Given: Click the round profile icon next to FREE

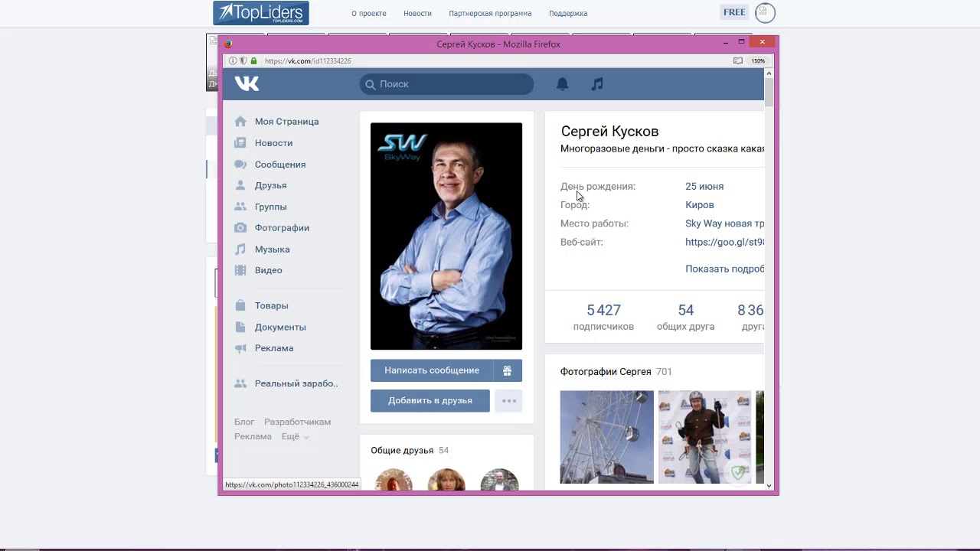Looking at the screenshot, I should 765,12.
